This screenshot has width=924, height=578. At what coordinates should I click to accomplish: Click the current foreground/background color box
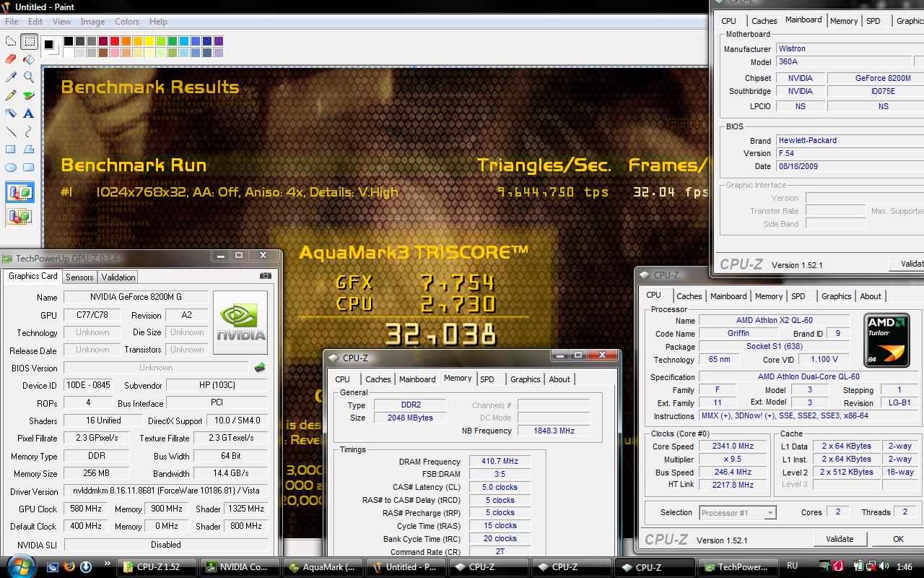(51, 46)
